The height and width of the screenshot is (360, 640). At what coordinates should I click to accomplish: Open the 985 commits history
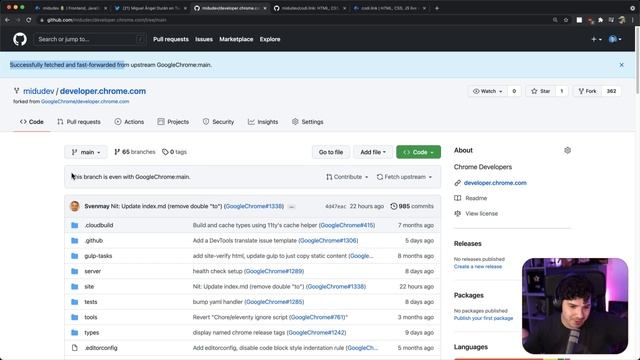412,206
